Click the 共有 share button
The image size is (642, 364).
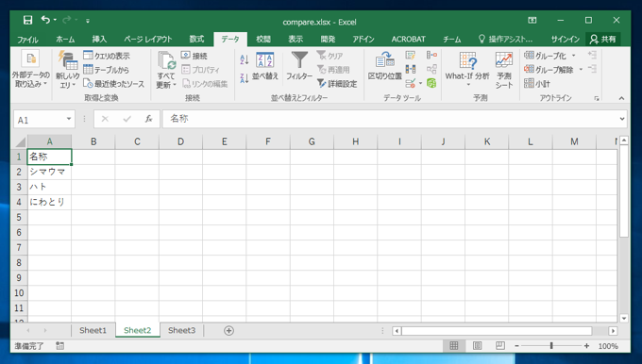point(602,40)
